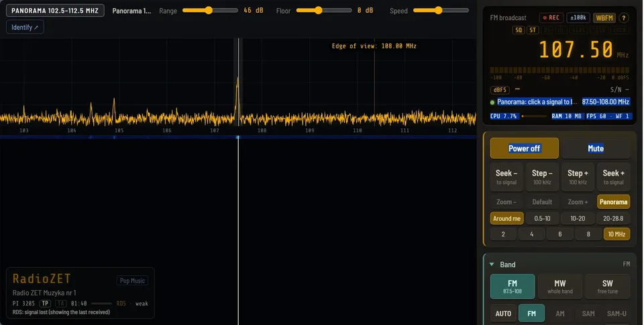Viewport: 644px width, 325px height.
Task: Select the 20-28.8 range
Action: tap(614, 218)
